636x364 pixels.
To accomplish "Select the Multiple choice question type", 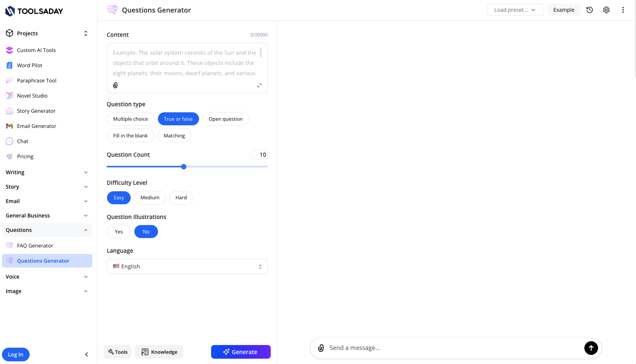I will tap(130, 118).
